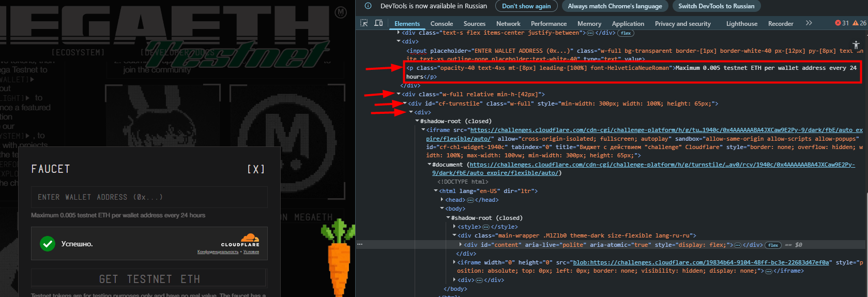Screen dimensions: 868x297
Task: Switch to the Elements tab
Action: point(407,24)
